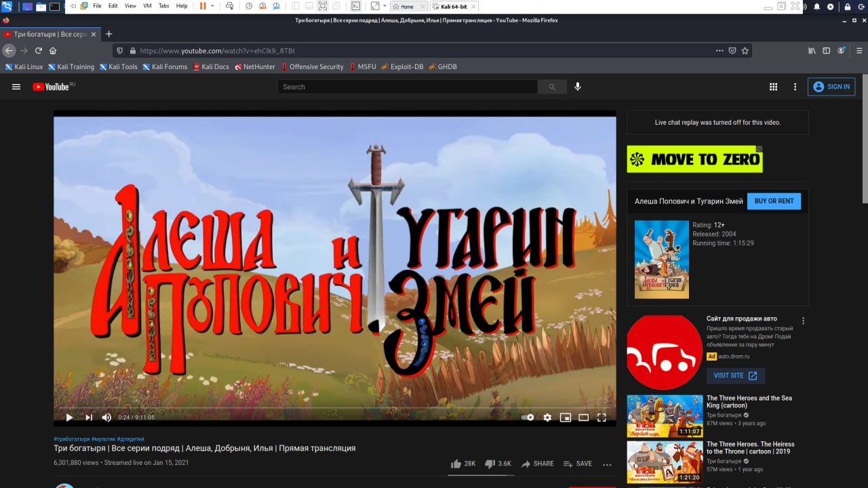Open Exploit-DB bookmark
The width and height of the screenshot is (868, 488).
tap(401, 67)
